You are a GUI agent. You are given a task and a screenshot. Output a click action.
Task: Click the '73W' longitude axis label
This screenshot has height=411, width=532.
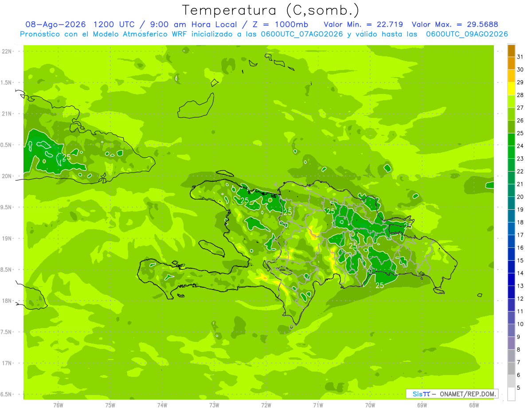pos(214,405)
